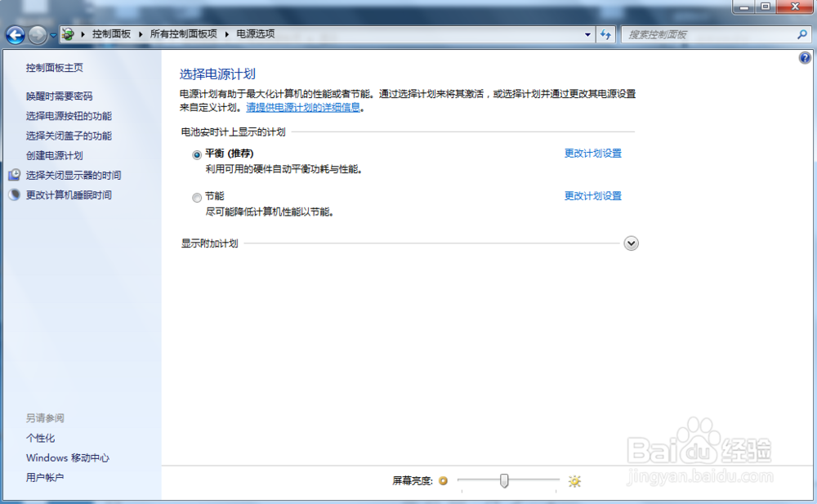Click the moon icon beside 更改计算机睡眠时间
Viewport: 817px width, 504px height.
point(15,194)
